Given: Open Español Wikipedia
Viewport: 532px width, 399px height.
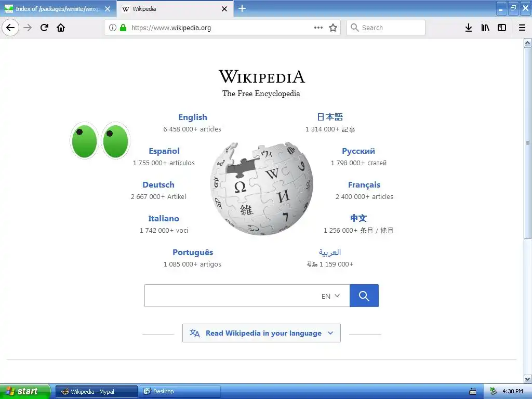Looking at the screenshot, I should click(x=164, y=151).
